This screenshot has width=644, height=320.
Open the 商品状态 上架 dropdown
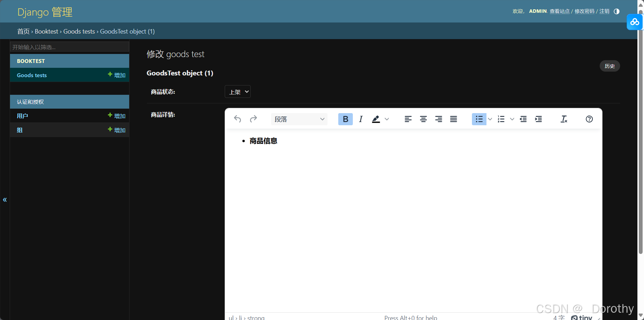(238, 92)
